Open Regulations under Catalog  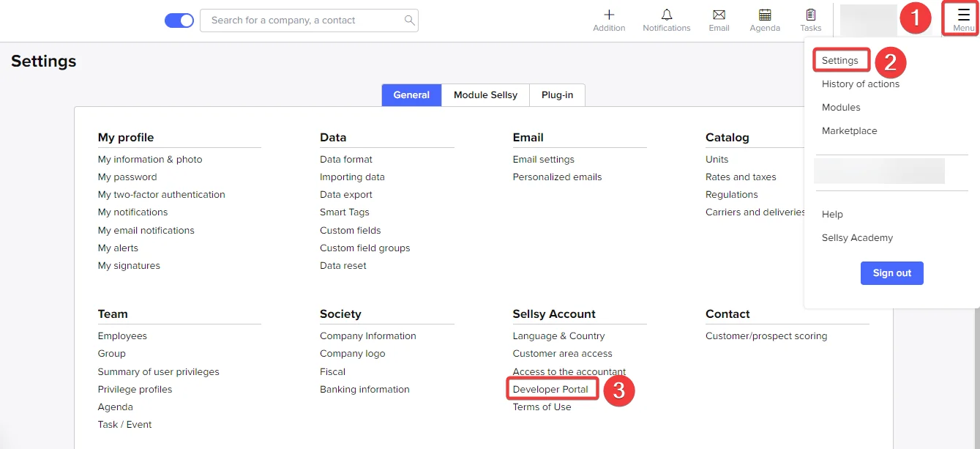coord(732,194)
